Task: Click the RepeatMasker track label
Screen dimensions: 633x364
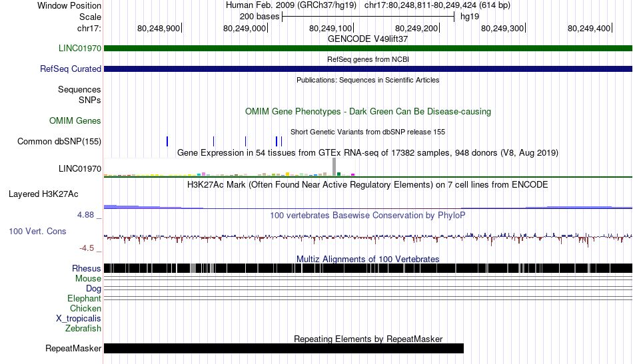Action: click(73, 348)
